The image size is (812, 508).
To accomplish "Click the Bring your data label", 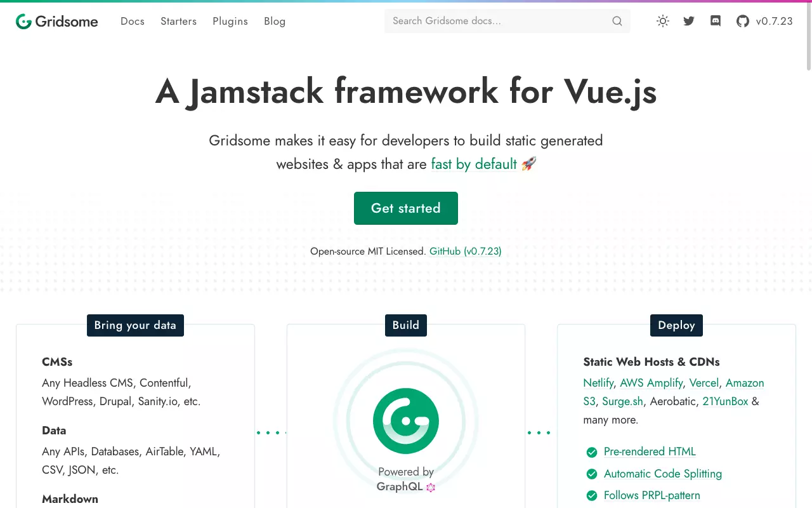I will pos(135,325).
